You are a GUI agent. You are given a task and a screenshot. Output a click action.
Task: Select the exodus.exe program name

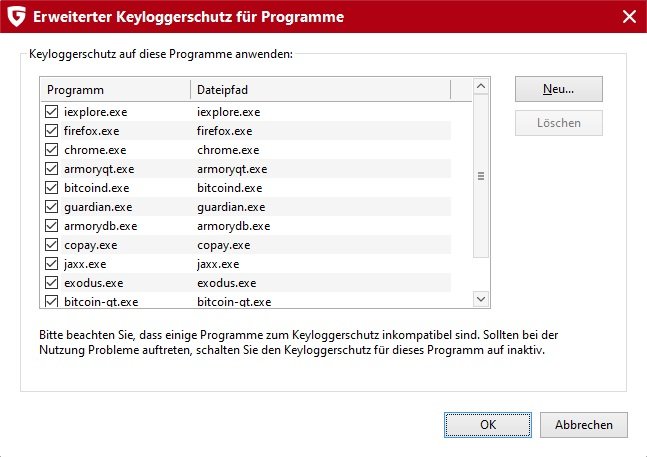click(94, 283)
